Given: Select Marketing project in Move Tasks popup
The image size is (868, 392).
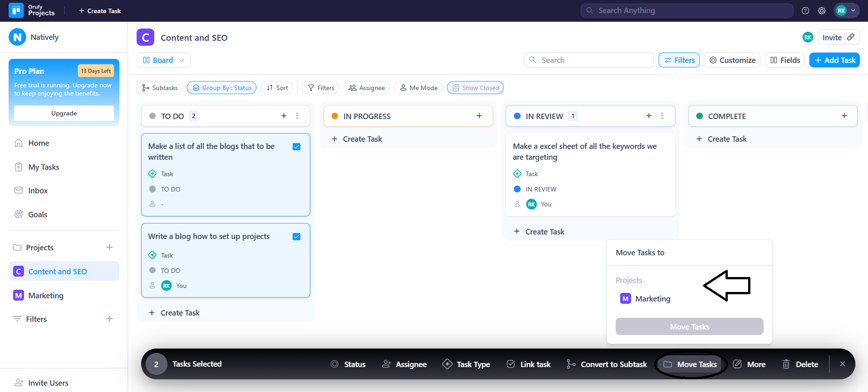Looking at the screenshot, I should [x=652, y=299].
